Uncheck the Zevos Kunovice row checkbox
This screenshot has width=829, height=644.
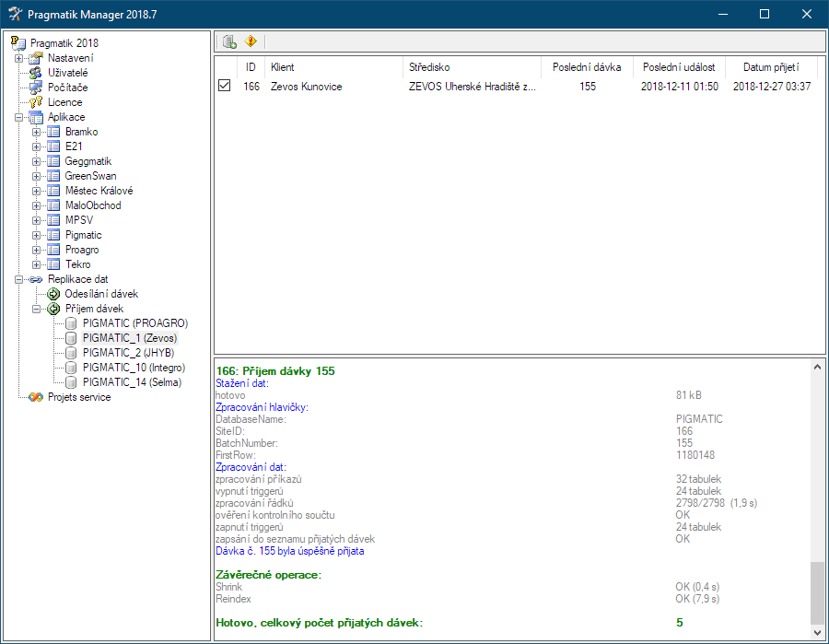224,86
